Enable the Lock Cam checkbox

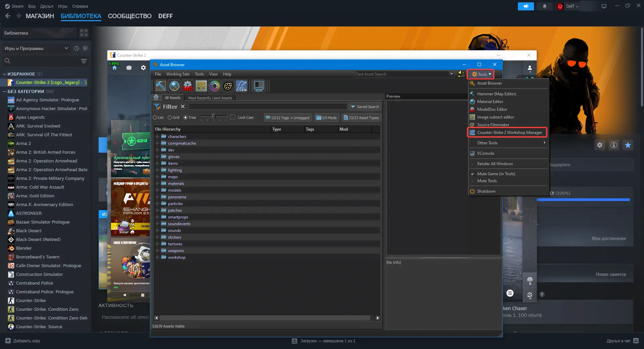[233, 117]
